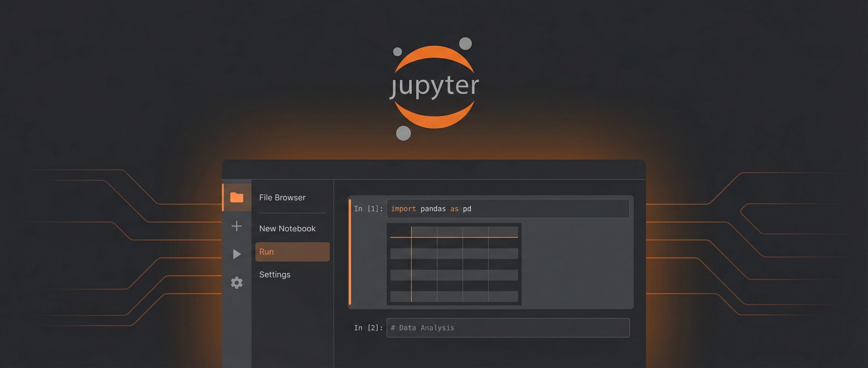
Task: Click the New Notebook plus icon
Action: [x=236, y=226]
